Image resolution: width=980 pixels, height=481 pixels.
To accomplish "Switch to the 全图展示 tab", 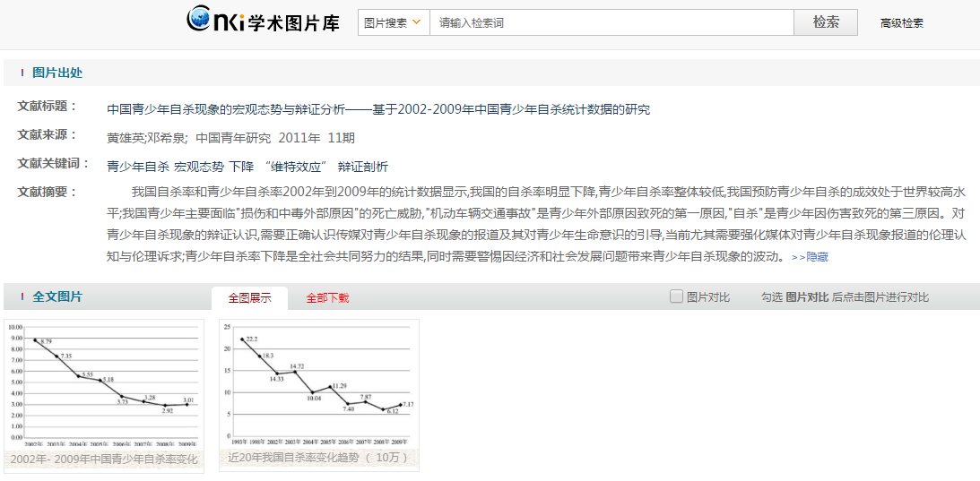I will pyautogui.click(x=250, y=298).
